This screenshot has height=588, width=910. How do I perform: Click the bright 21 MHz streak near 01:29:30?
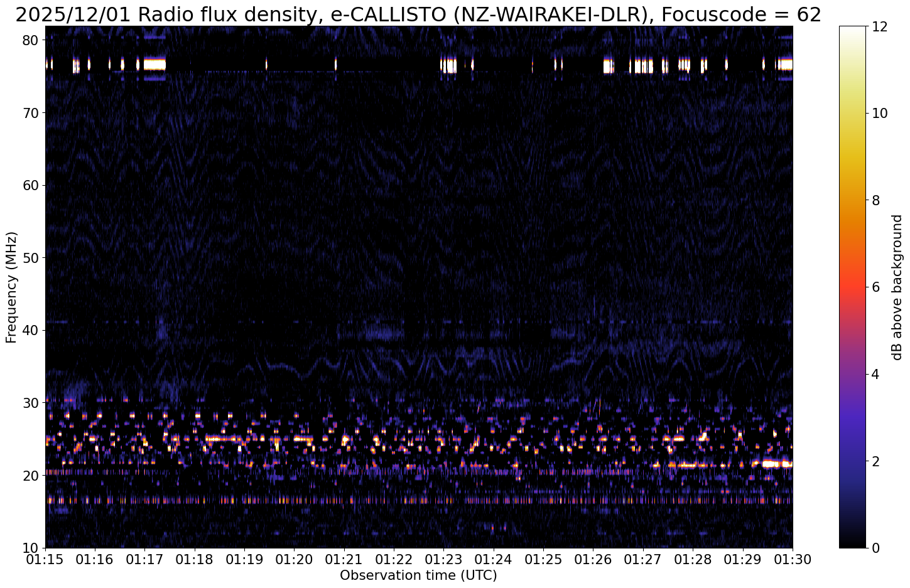(x=777, y=464)
